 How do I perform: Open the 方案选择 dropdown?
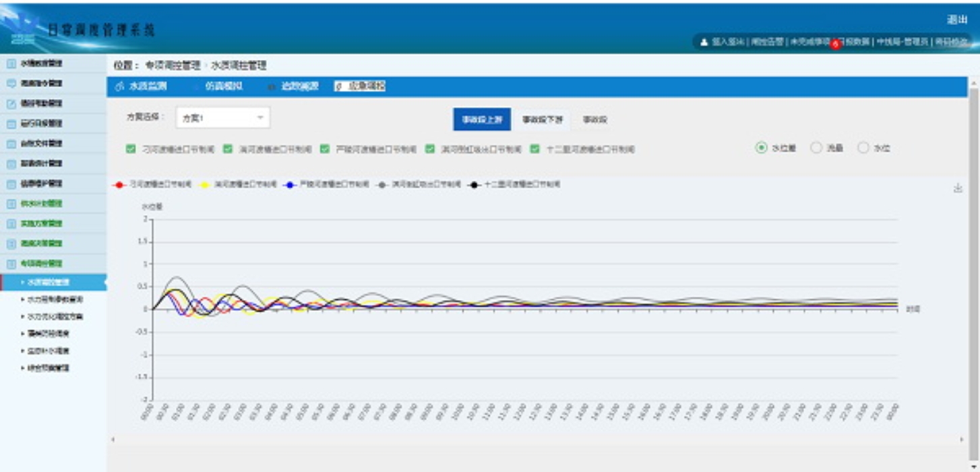click(x=222, y=118)
